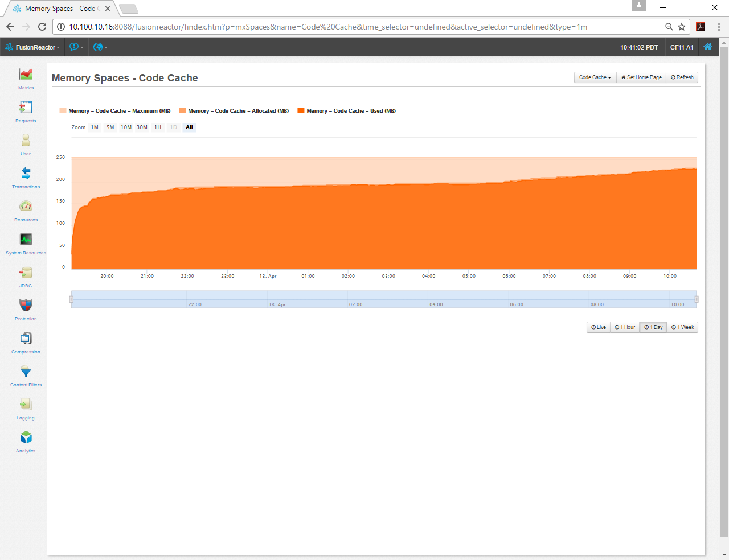Screen dimensions: 729x560
Task: Toggle the Code Cache Maximum (MB) series
Action: tap(115, 111)
